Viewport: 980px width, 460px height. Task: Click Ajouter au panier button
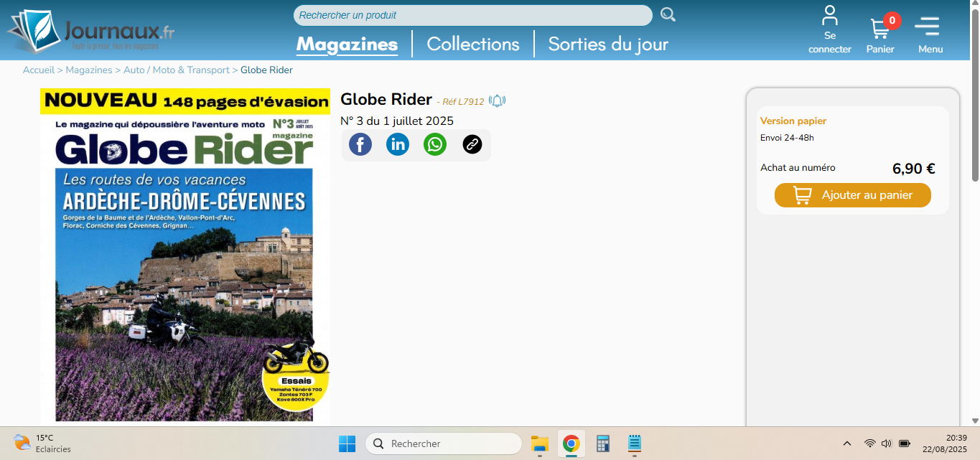click(x=852, y=195)
